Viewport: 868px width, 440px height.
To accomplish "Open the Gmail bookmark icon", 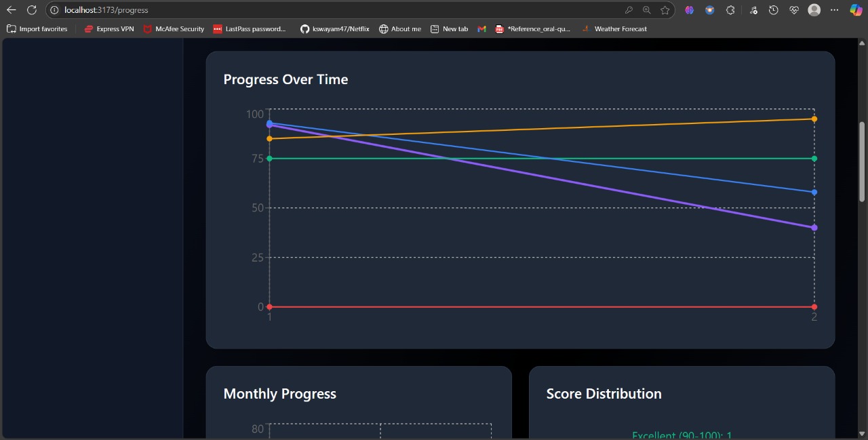I will (482, 29).
